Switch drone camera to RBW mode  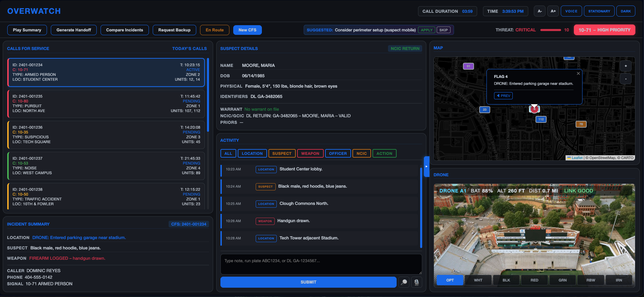[591, 280]
